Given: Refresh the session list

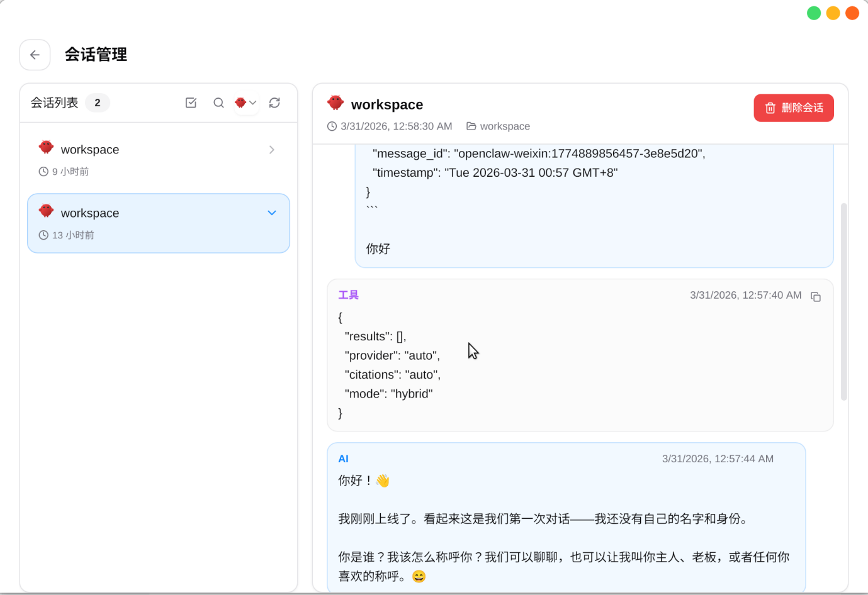Looking at the screenshot, I should click(x=274, y=103).
